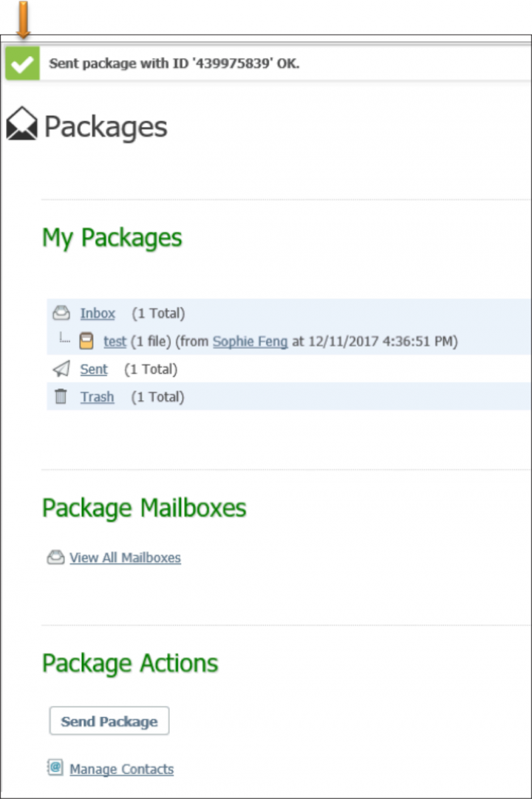Click the green checkmark success icon
Screen dimensions: 532x799
23,64
